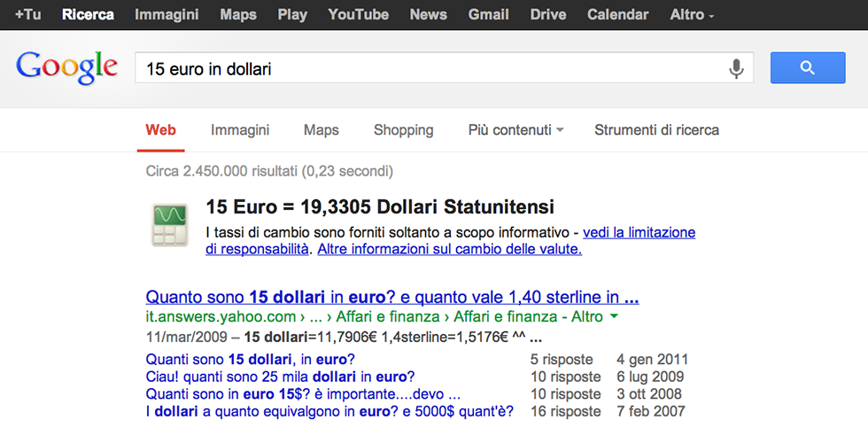Go to Gmail in the top bar
Viewport: 868px width, 443px height.
488,14
